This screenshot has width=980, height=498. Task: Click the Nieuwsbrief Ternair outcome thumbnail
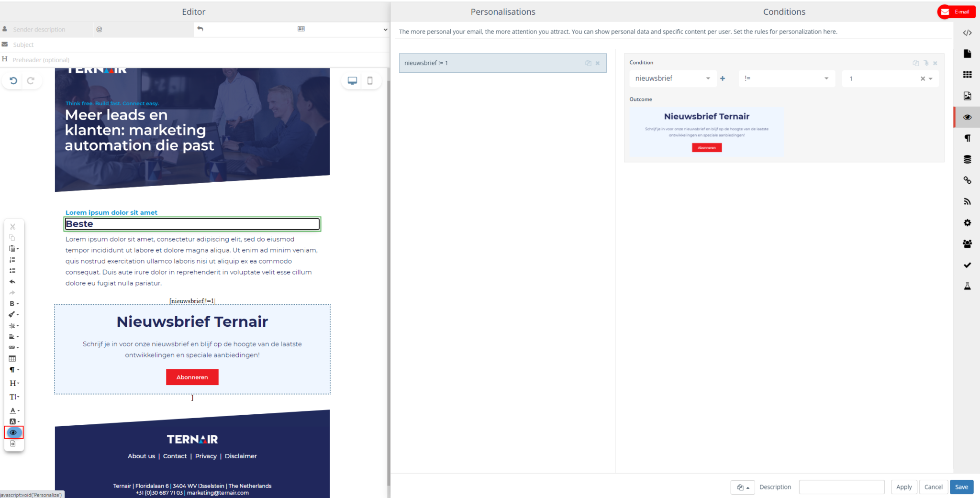pos(707,131)
